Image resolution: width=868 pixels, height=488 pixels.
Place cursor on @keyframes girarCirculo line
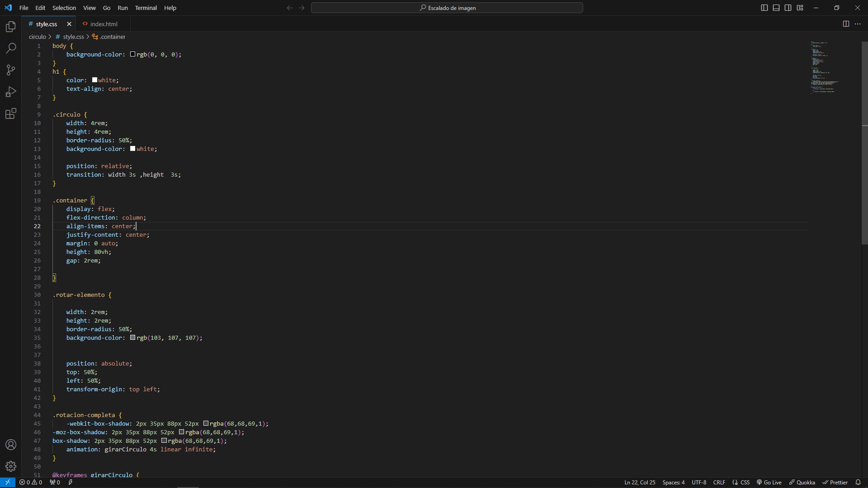point(96,475)
